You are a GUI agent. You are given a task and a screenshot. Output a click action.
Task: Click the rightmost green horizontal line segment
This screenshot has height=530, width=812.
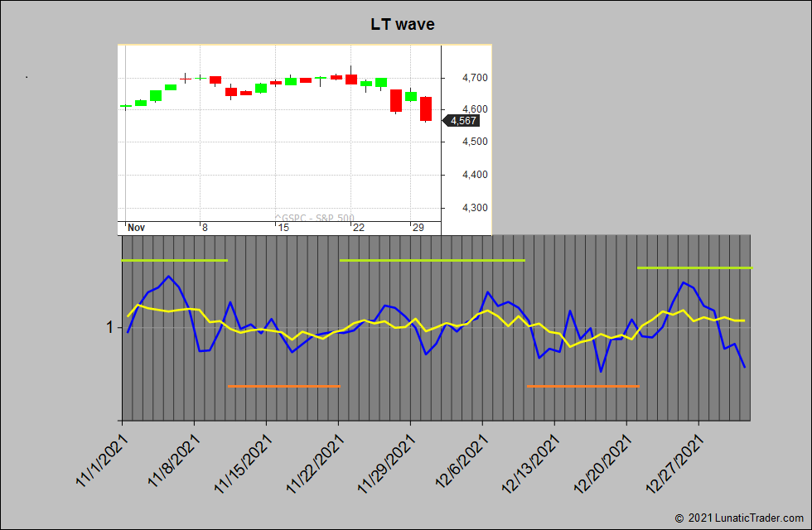694,267
